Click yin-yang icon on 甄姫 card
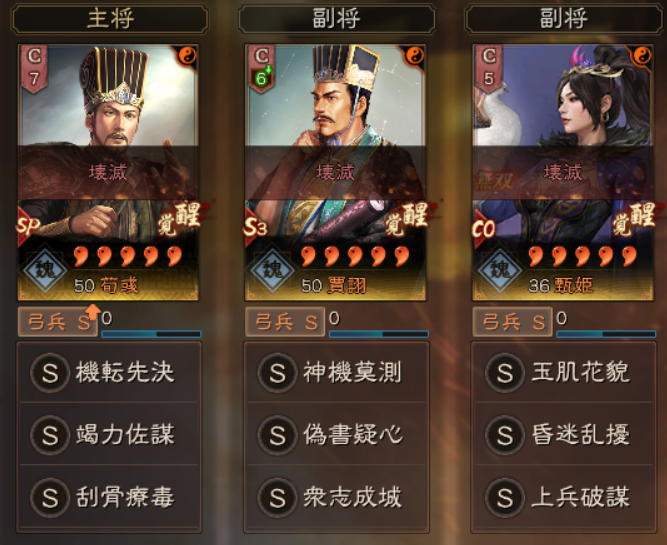This screenshot has height=545, width=667. (641, 56)
